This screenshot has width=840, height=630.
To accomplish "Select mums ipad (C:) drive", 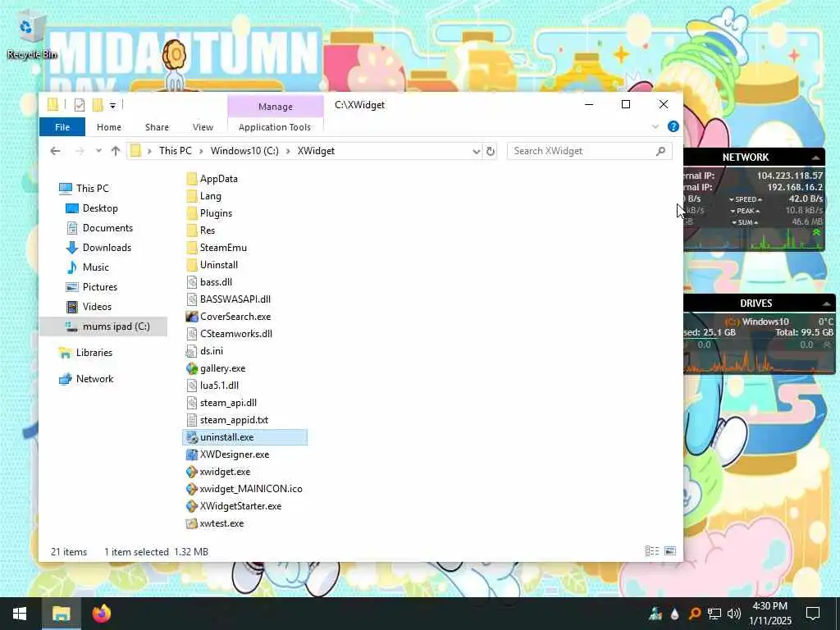I will click(103, 326).
